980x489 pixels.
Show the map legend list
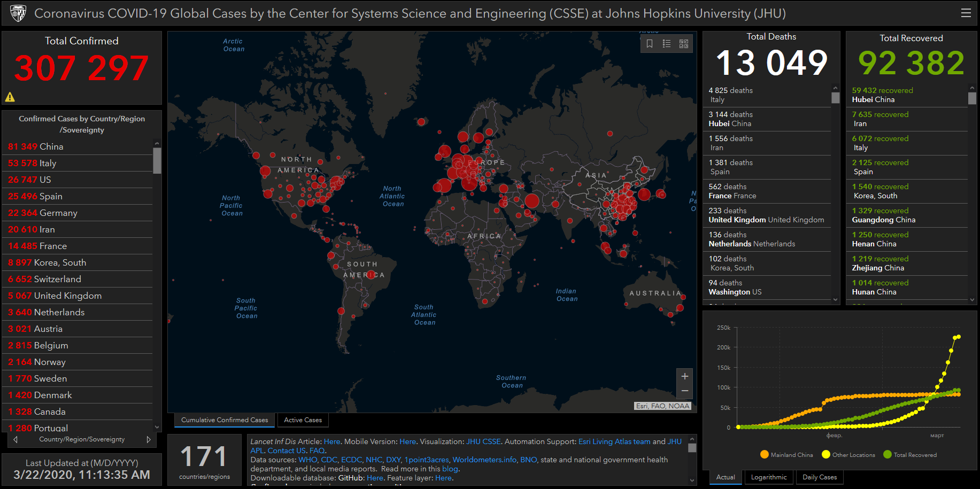click(x=667, y=44)
